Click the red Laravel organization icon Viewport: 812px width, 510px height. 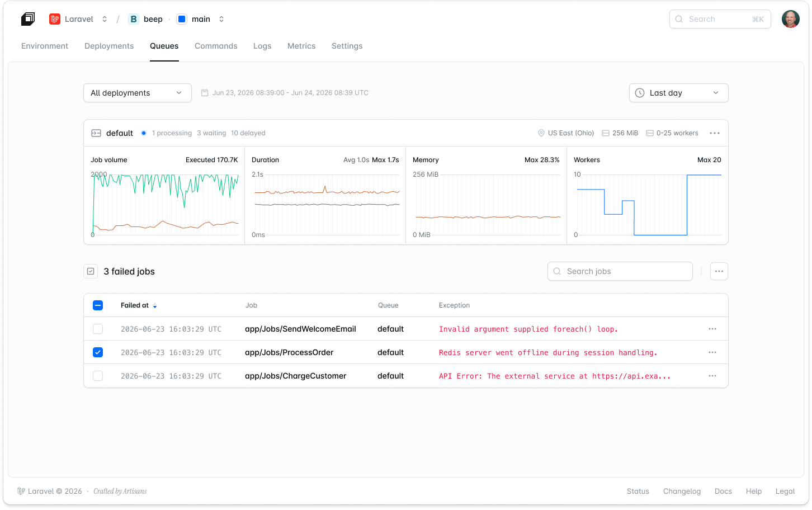(x=55, y=19)
